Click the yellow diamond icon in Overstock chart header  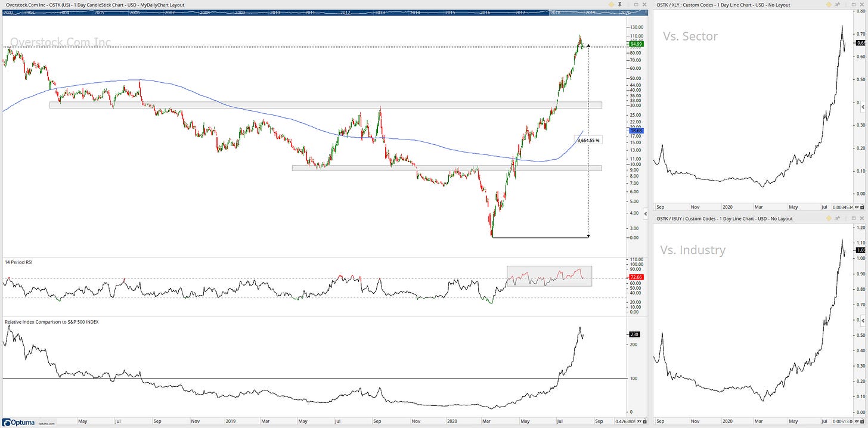point(611,4)
